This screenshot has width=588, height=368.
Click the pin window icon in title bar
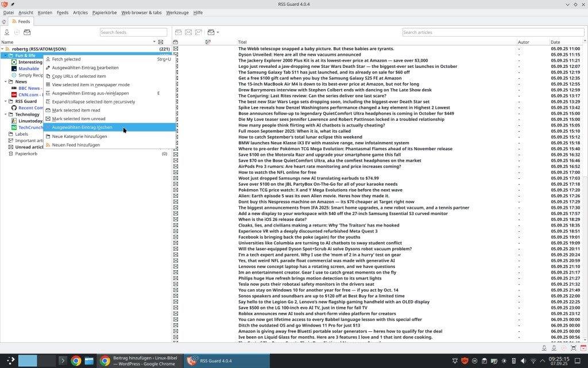[13, 4]
